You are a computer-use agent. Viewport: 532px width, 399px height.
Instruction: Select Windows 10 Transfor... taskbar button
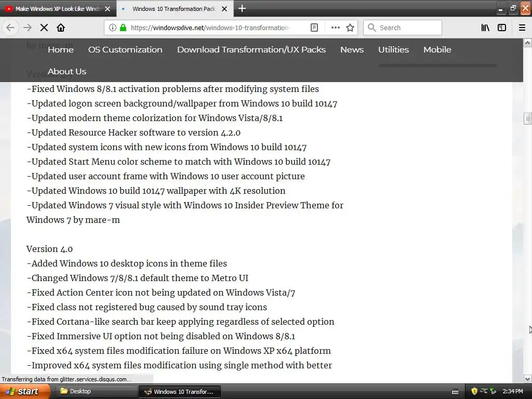[x=180, y=392]
